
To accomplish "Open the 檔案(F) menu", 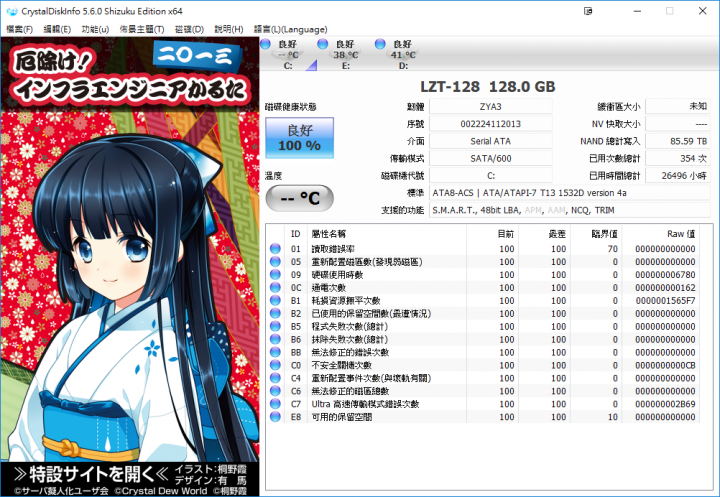I will pyautogui.click(x=20, y=29).
